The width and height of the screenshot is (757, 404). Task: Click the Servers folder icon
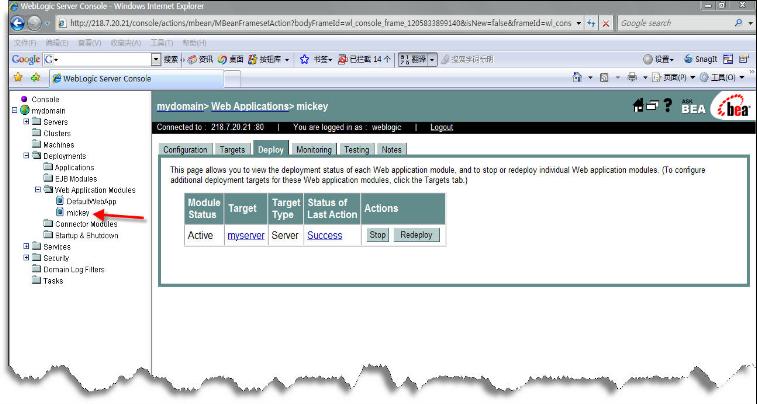click(37, 122)
